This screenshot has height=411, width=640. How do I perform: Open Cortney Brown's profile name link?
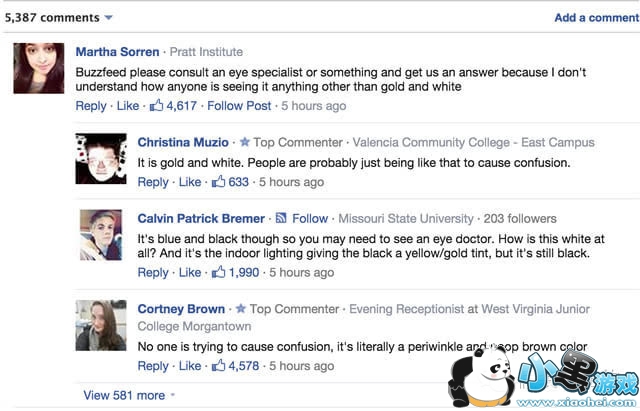(182, 309)
